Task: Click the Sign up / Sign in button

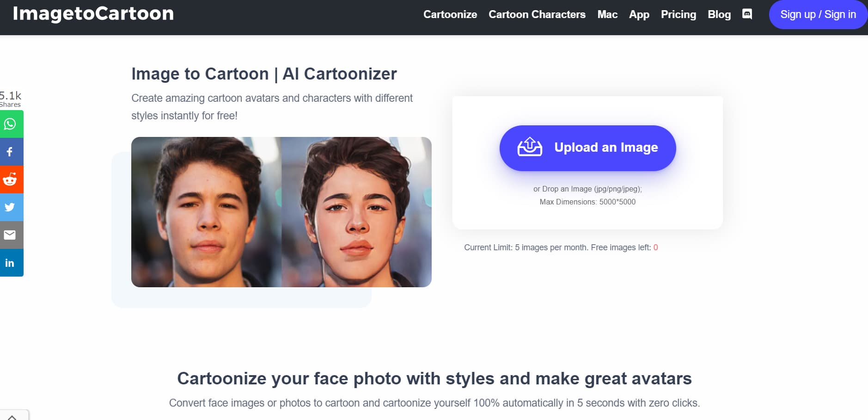Action: 818,14
